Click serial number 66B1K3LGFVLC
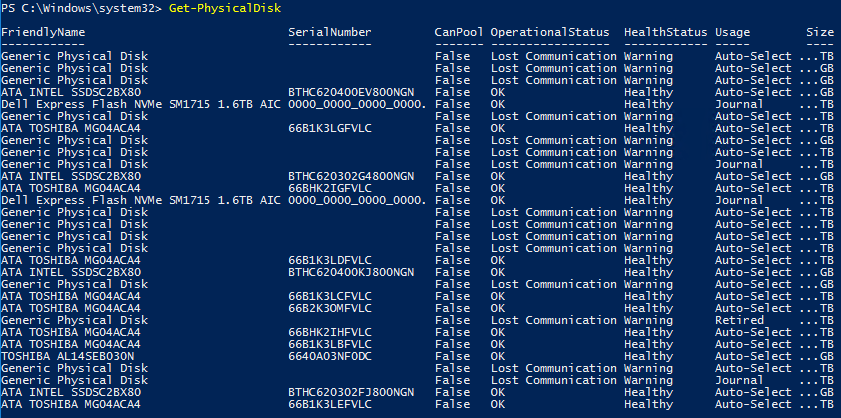Viewport: 841px width, 418px height. click(330, 128)
